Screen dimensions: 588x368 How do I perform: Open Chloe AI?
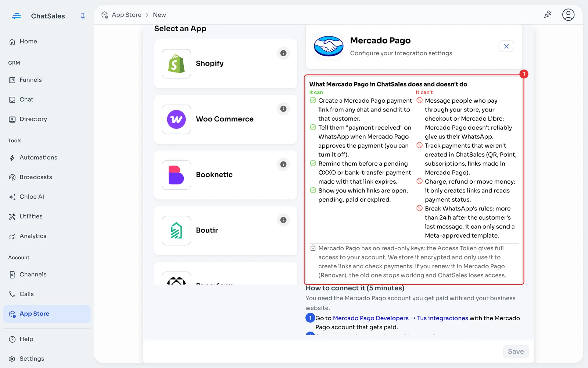click(47, 197)
